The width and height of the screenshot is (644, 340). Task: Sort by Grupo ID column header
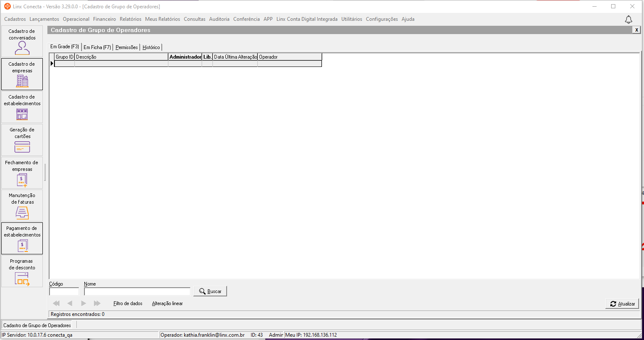64,57
